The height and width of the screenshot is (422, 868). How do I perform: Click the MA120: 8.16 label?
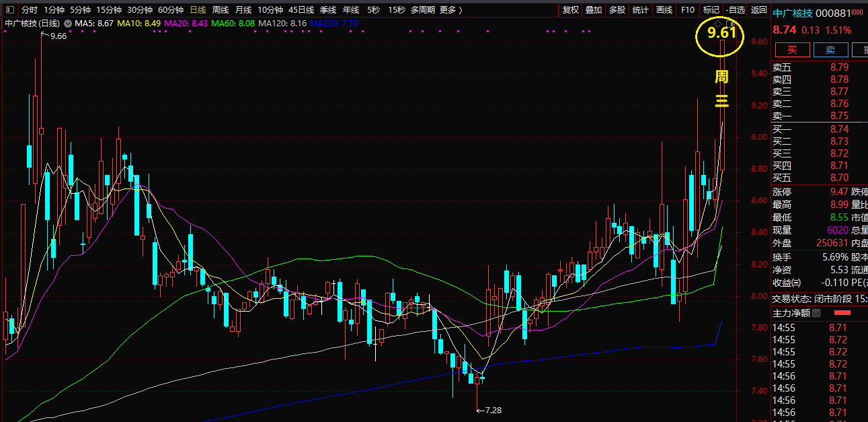click(x=282, y=24)
